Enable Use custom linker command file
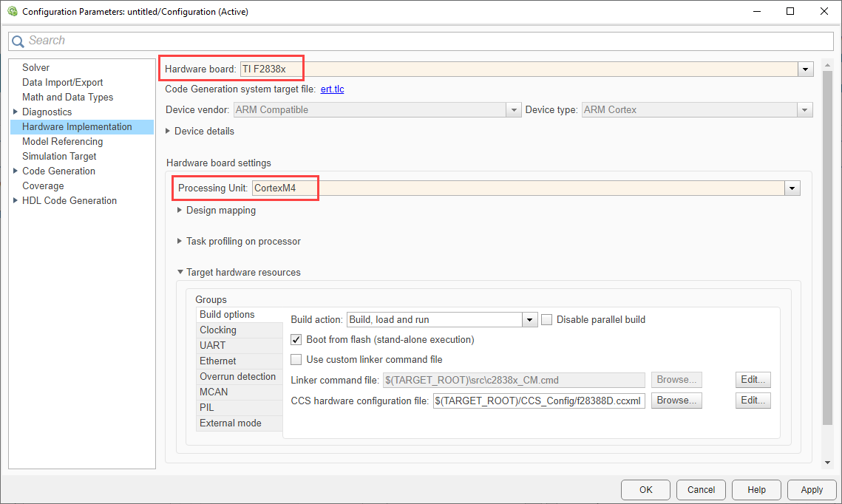This screenshot has height=504, width=842. pyautogui.click(x=296, y=360)
